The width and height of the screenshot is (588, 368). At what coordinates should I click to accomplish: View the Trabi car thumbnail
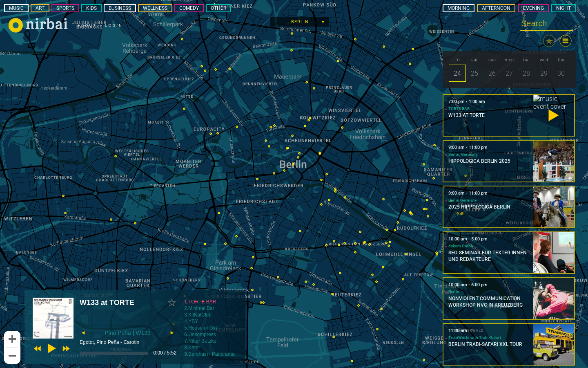coord(554,344)
